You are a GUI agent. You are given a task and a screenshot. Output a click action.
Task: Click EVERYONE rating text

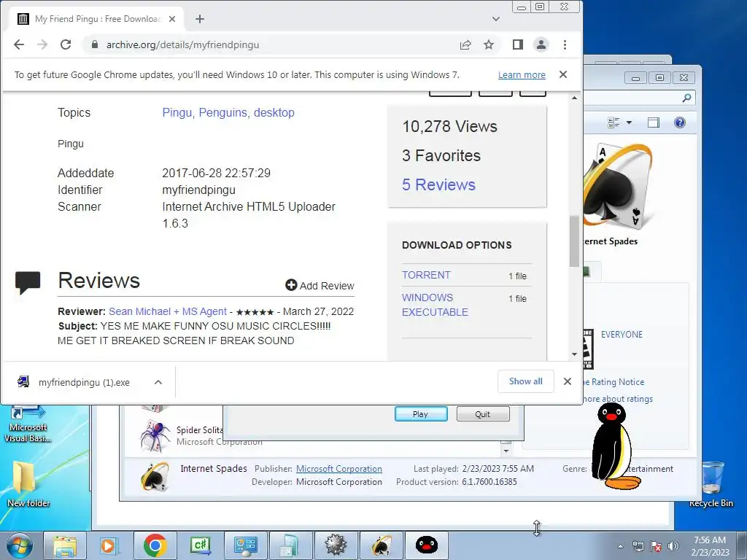(x=622, y=334)
